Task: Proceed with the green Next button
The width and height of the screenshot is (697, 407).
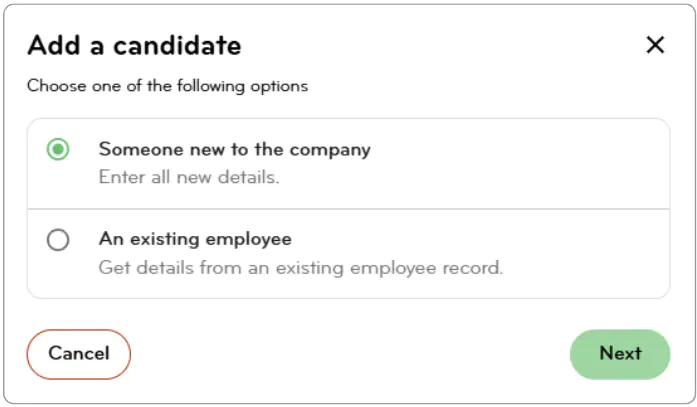Action: tap(620, 353)
